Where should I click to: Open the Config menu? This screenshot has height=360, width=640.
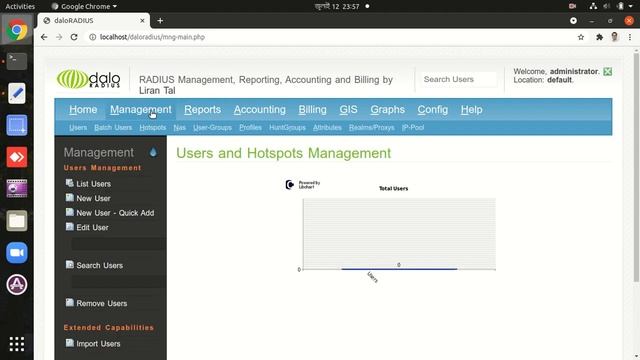[x=433, y=109]
